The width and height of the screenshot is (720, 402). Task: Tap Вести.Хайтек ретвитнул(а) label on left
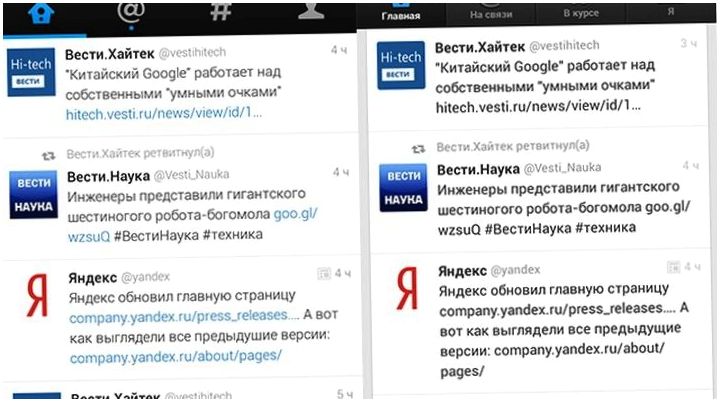point(141,153)
